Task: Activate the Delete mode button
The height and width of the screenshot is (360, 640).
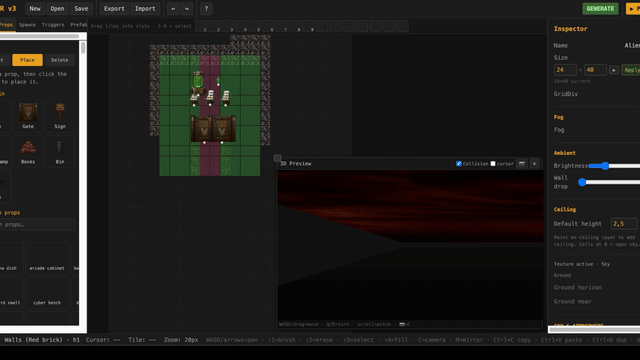Action: (x=60, y=60)
